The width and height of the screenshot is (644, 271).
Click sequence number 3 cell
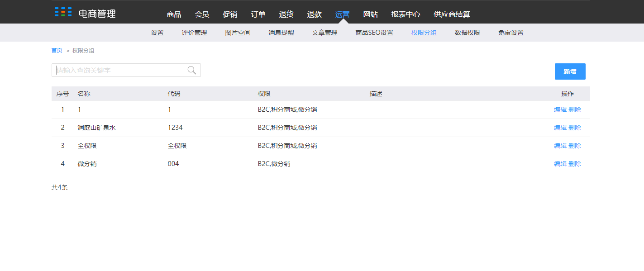(x=63, y=146)
